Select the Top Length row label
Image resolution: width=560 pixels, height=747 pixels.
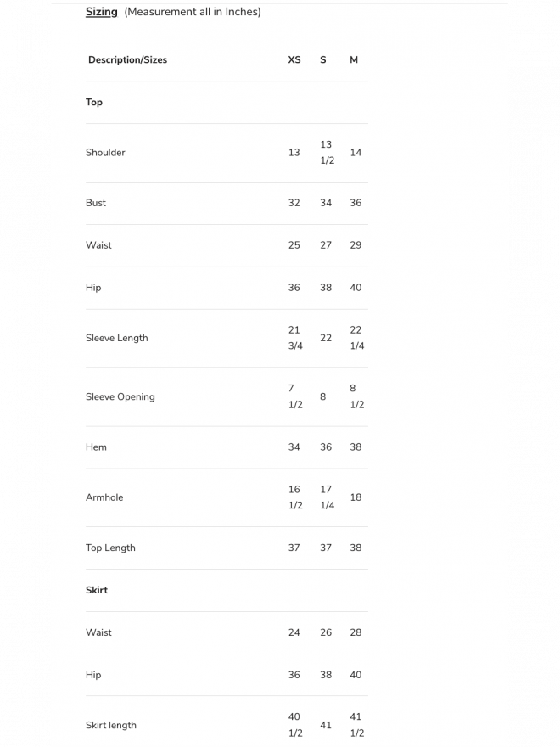pos(110,548)
